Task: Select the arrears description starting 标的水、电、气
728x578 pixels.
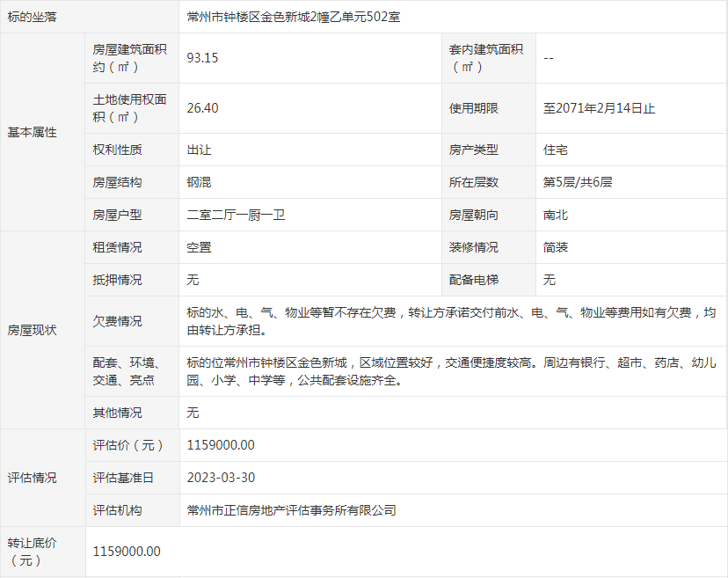Action: [x=451, y=321]
